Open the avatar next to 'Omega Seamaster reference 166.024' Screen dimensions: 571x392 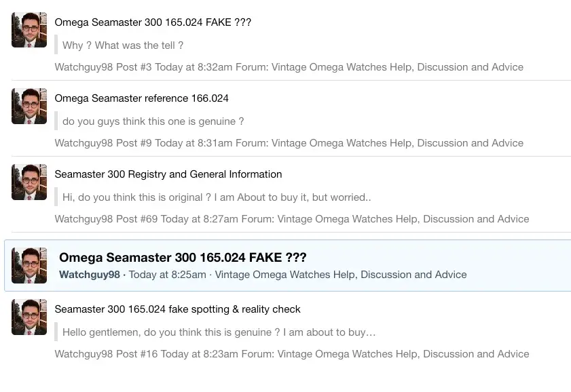click(29, 106)
